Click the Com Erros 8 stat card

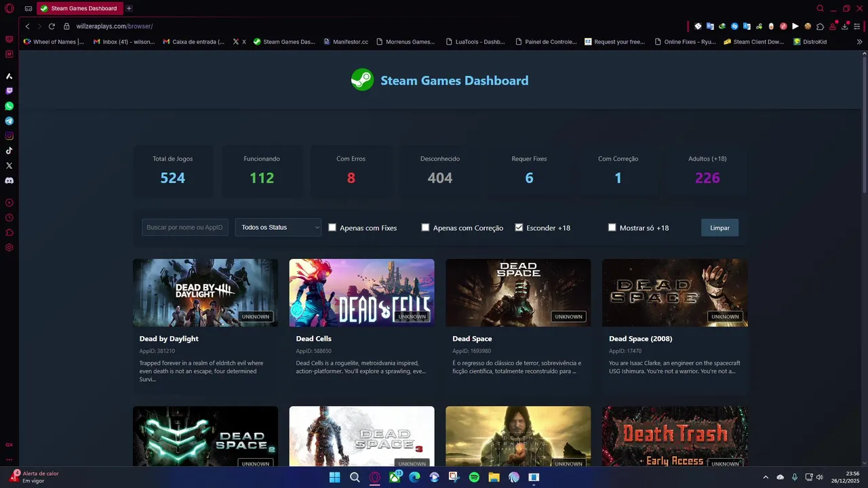coord(351,171)
